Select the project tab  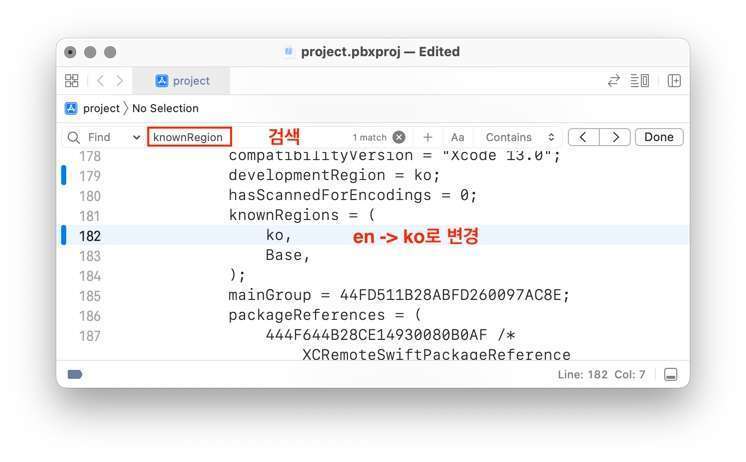183,81
